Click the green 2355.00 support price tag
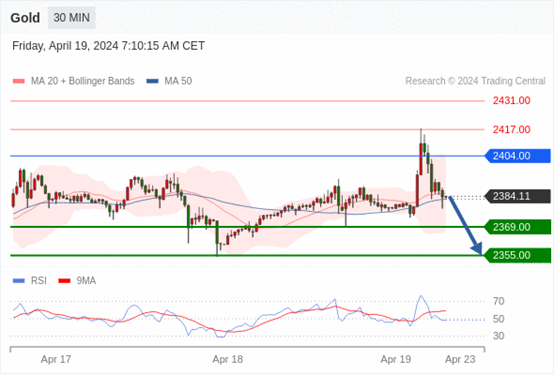 [518, 255]
